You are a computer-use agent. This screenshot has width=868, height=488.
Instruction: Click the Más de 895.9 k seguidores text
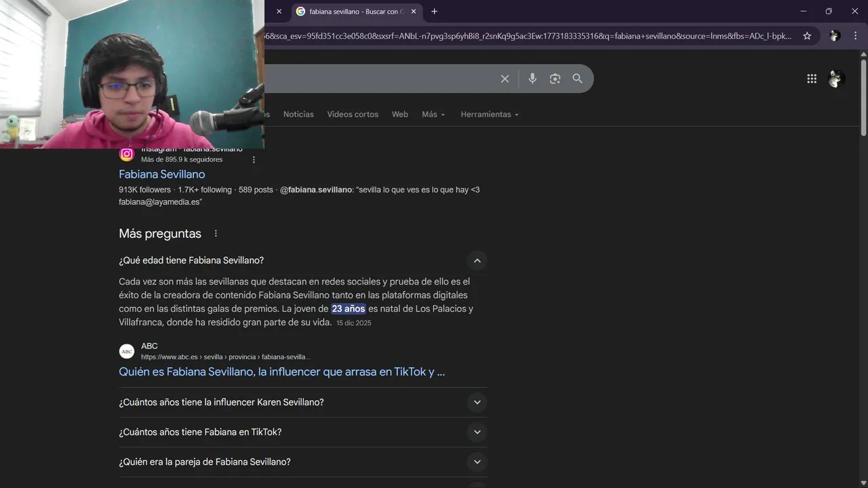[182, 160]
